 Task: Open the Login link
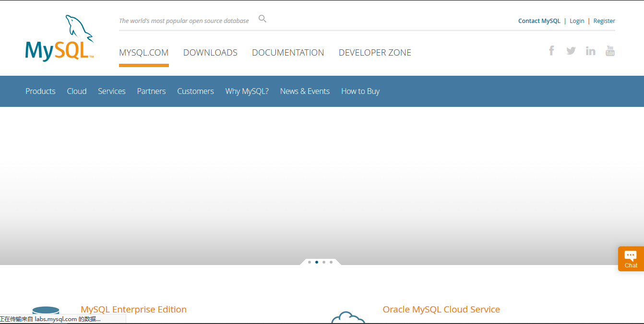pyautogui.click(x=577, y=21)
